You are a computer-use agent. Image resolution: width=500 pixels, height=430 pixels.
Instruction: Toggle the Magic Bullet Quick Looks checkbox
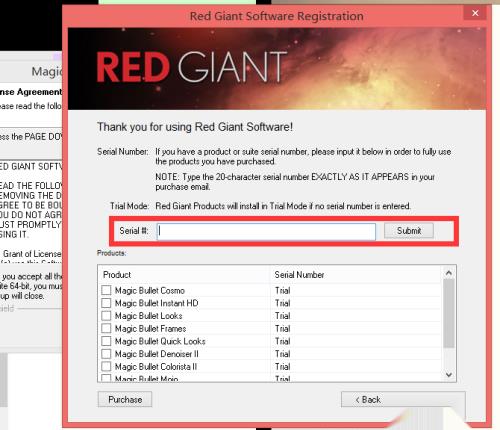[x=106, y=341]
